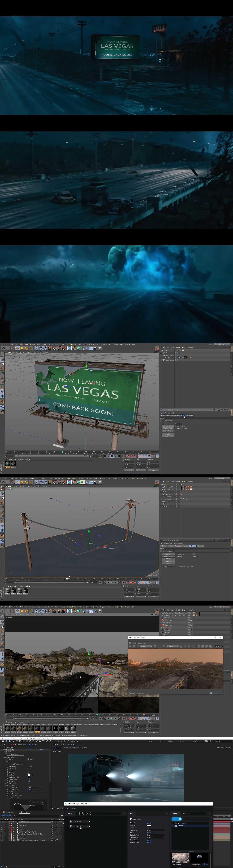The width and height of the screenshot is (233, 868).
Task: Collapse Atmospheric Fog group in Effect Controls
Action: 3,757
